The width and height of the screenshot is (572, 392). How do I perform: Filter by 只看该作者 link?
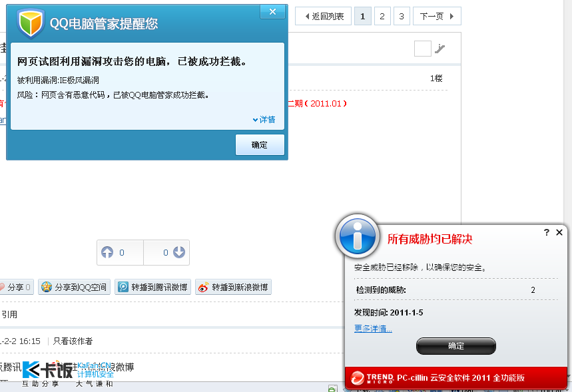(73, 341)
